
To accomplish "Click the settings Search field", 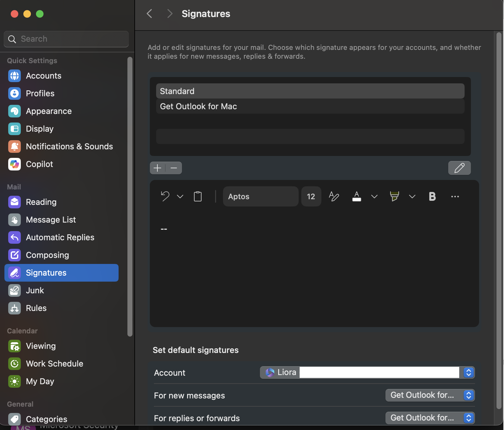I will click(x=66, y=39).
